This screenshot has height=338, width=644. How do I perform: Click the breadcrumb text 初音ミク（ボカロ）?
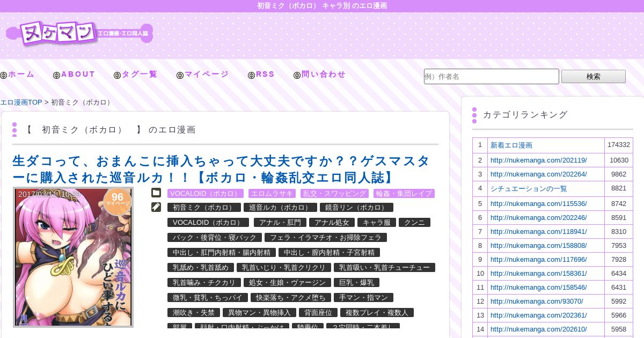pos(82,102)
